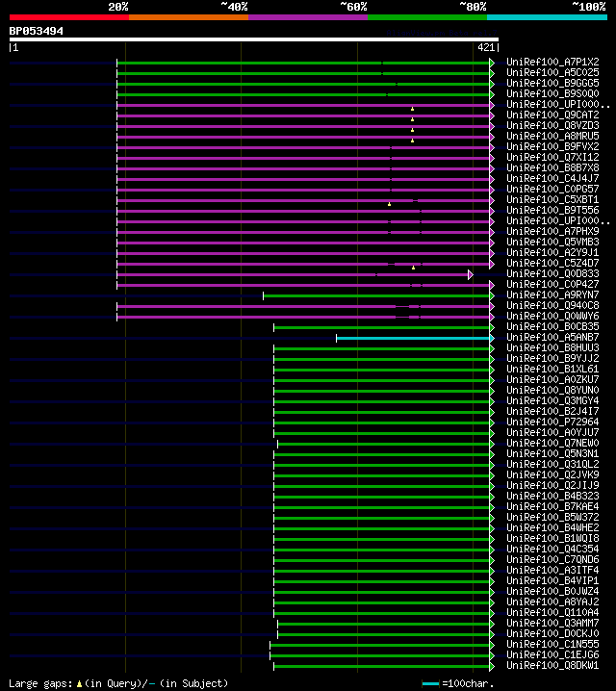Open hit UniRef100_C5XBT1
Screen dimensions: 616x691
(552, 199)
